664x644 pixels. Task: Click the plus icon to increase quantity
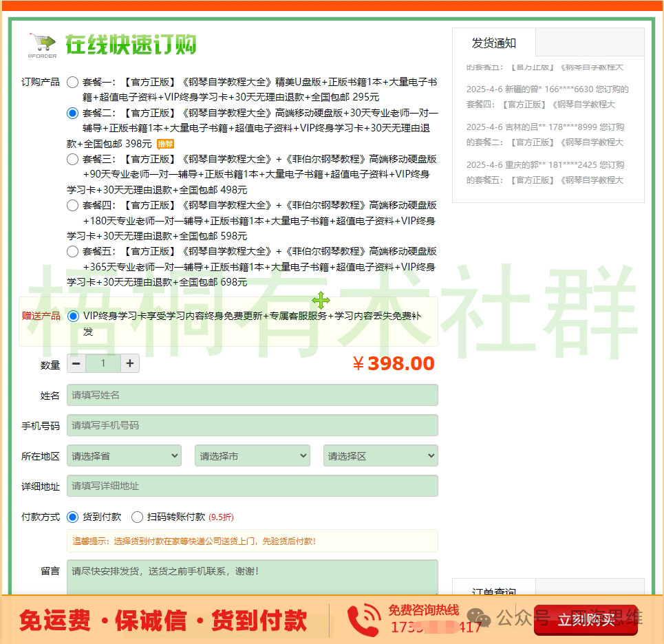coord(130,363)
